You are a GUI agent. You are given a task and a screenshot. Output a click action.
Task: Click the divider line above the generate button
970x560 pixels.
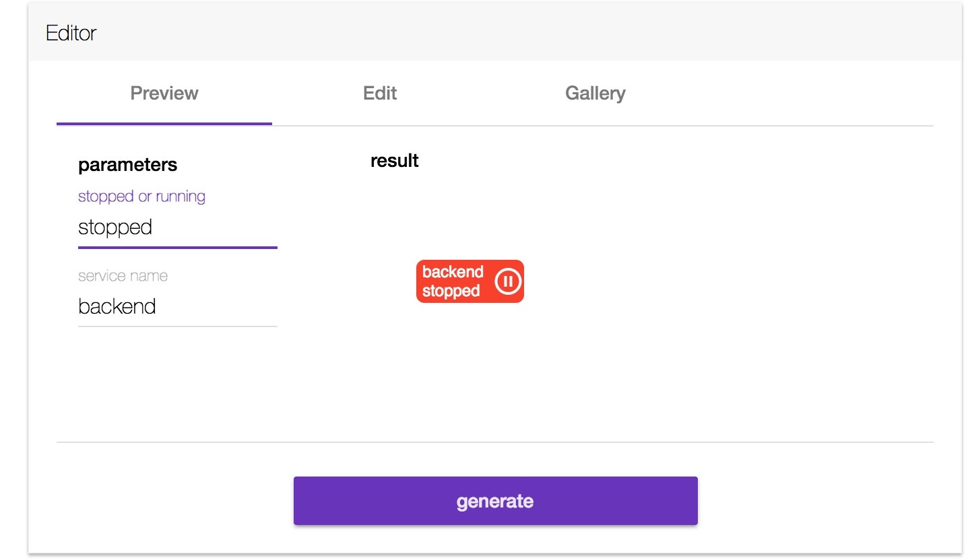tap(495, 442)
